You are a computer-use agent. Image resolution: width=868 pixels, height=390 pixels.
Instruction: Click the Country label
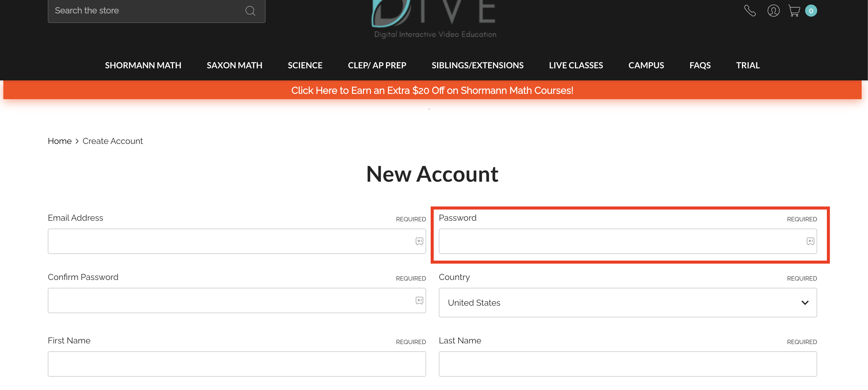[x=454, y=277]
